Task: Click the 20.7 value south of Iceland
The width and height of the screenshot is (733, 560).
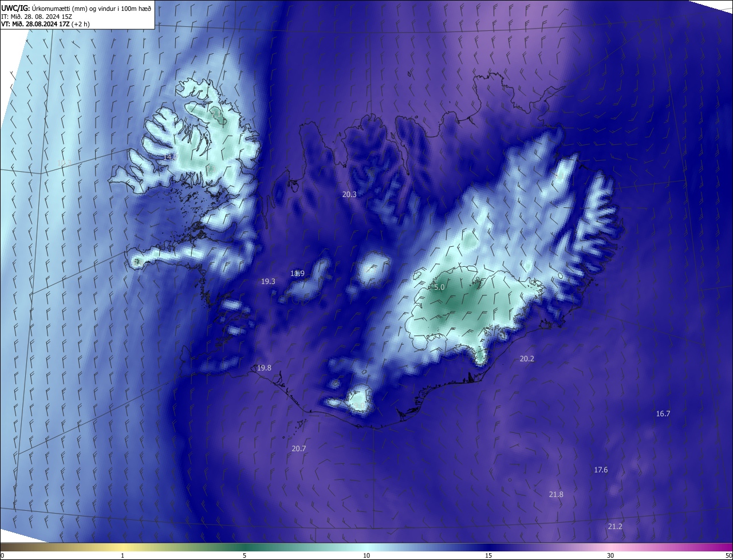Action: click(298, 449)
